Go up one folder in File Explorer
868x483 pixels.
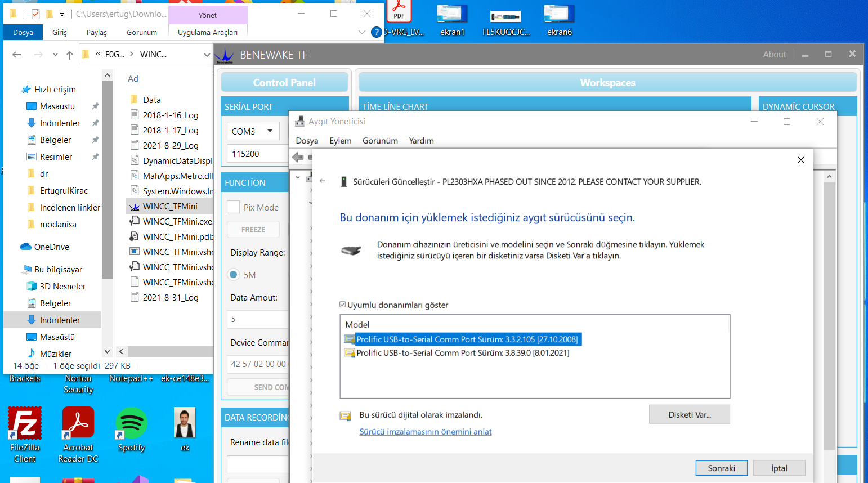point(70,55)
